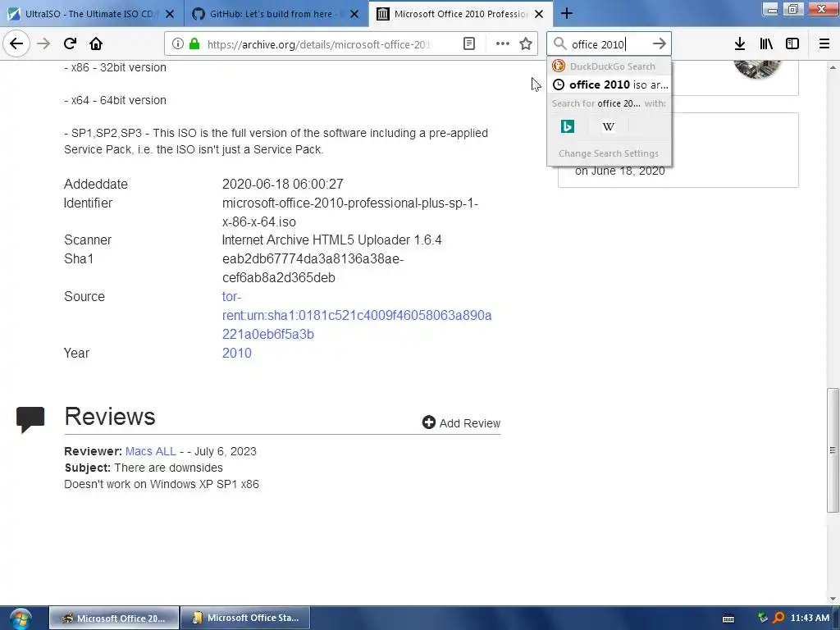Open the on-screen keyboard tray icon
This screenshot has width=840, height=630.
[728, 619]
